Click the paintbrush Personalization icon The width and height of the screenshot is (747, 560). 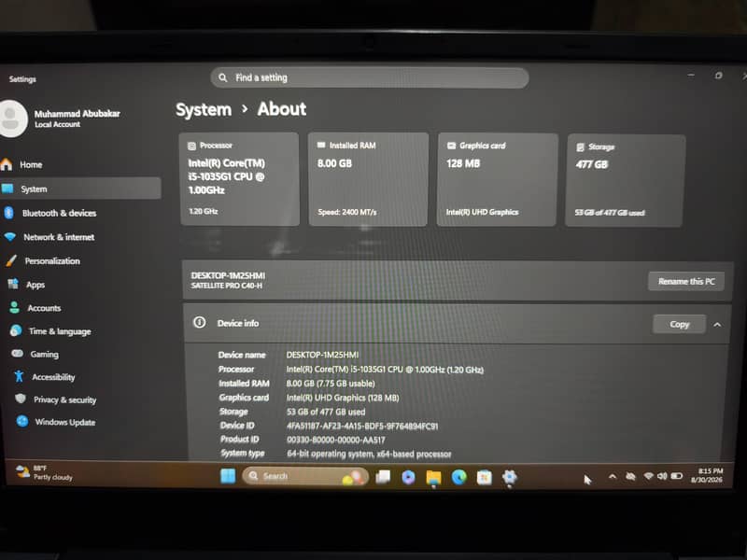click(11, 260)
